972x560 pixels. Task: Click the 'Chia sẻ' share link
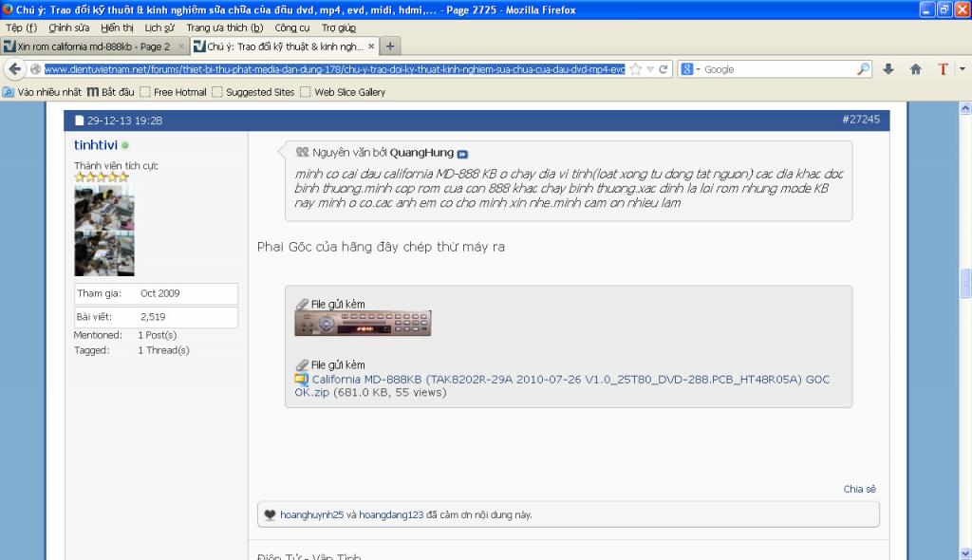(x=859, y=489)
